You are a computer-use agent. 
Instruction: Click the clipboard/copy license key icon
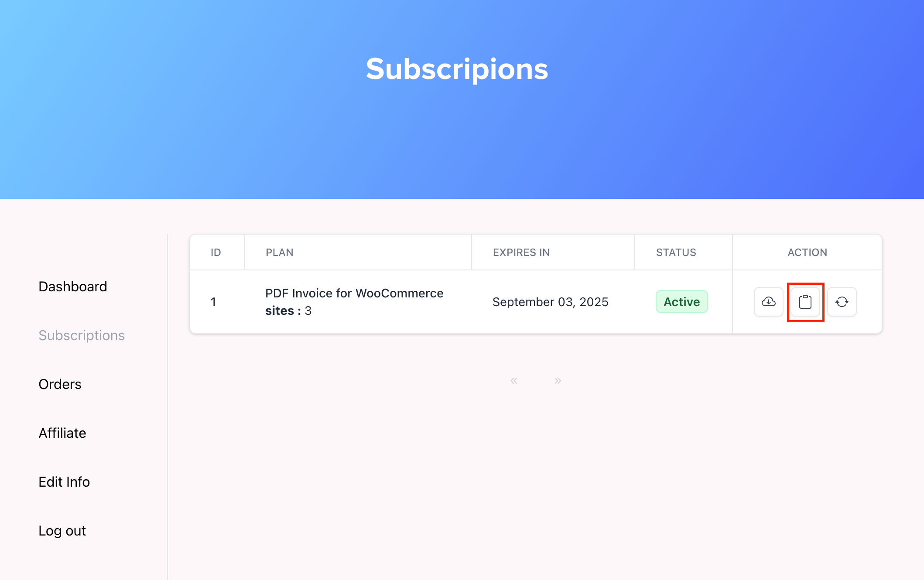tap(805, 302)
